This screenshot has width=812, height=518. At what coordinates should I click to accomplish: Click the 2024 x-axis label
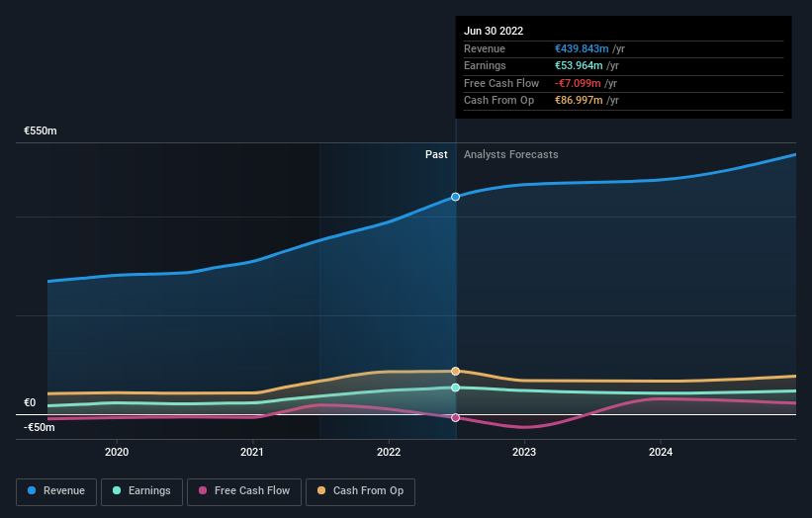click(x=661, y=452)
